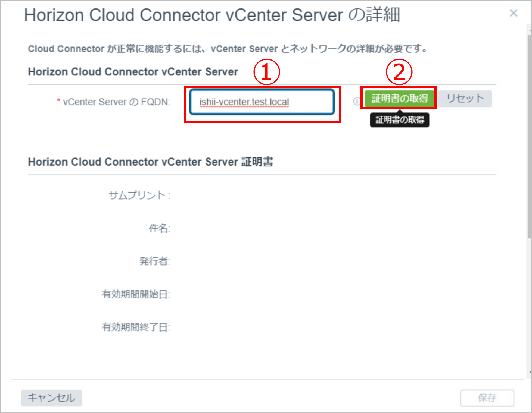
Task: Close the dialog with the X icon
Action: pos(513,13)
